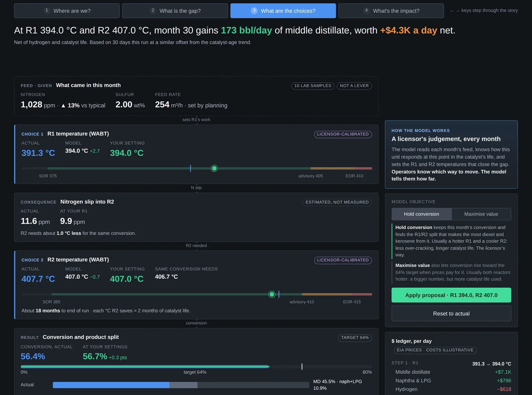The height and width of the screenshot is (395, 532).
Task: Click R2 actual marker tick on slider
Action: (279, 294)
